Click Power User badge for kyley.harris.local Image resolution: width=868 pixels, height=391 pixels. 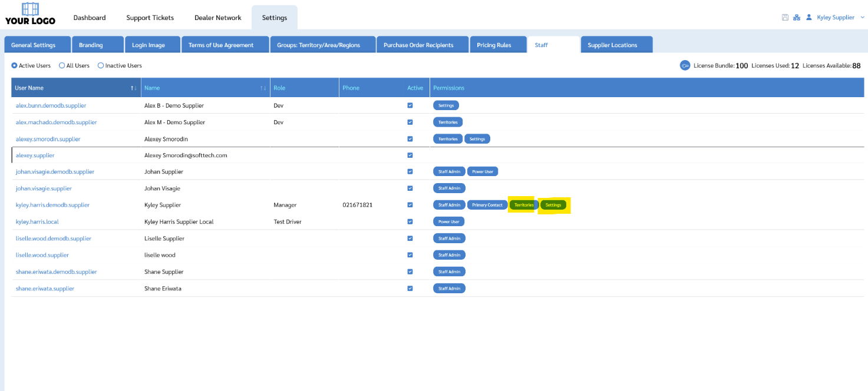coord(448,222)
